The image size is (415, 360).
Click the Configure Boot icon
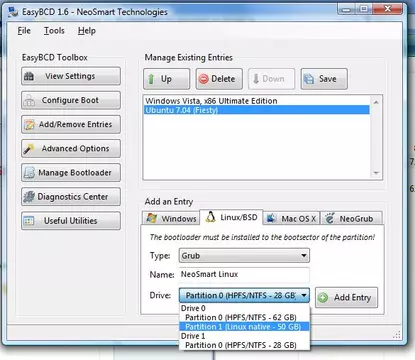[x=29, y=100]
